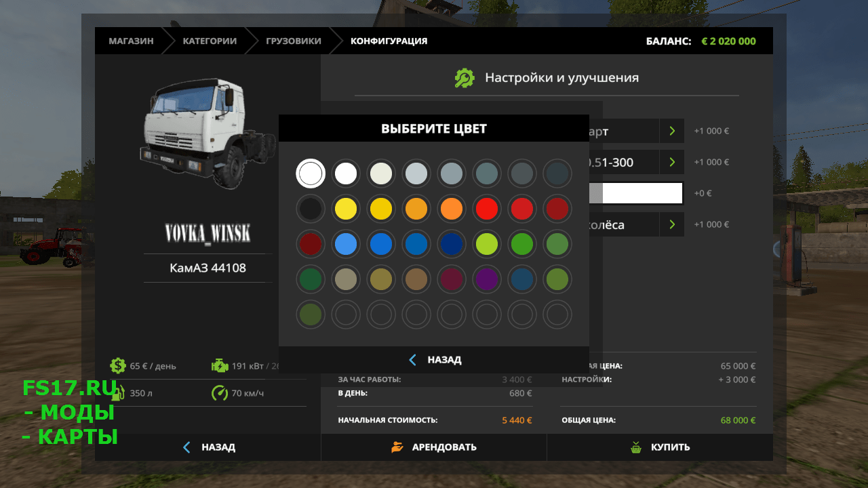This screenshot has height=488, width=868.
Task: Select the brown color swatch
Action: coord(416,279)
